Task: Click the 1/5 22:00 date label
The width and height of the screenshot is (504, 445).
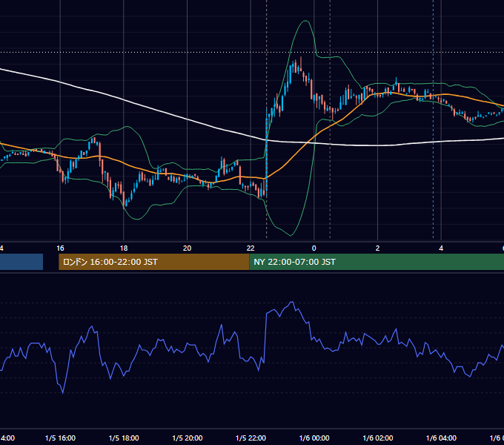Action: [251, 438]
